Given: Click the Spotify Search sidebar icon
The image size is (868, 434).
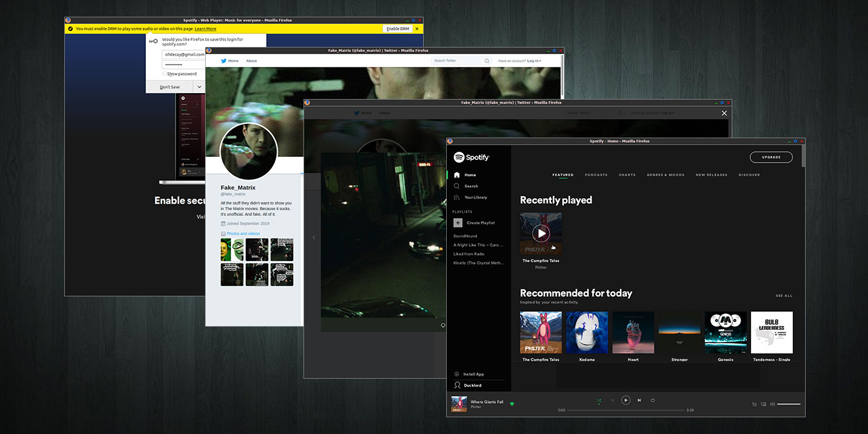Looking at the screenshot, I should pos(457,186).
